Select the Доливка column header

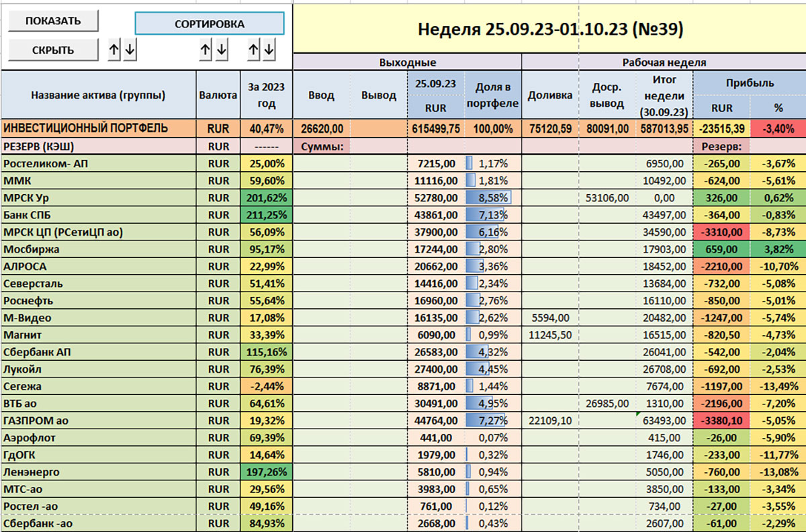click(549, 95)
